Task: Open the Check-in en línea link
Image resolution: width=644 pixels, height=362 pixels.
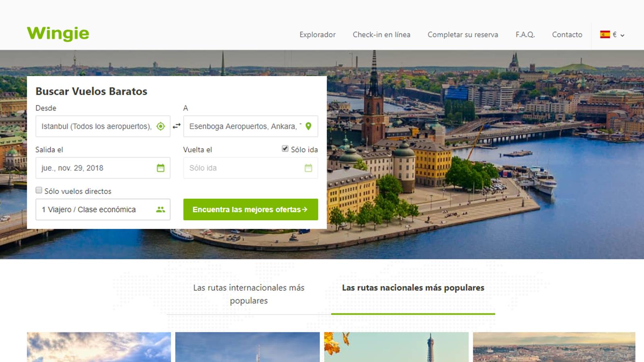Action: [x=382, y=35]
